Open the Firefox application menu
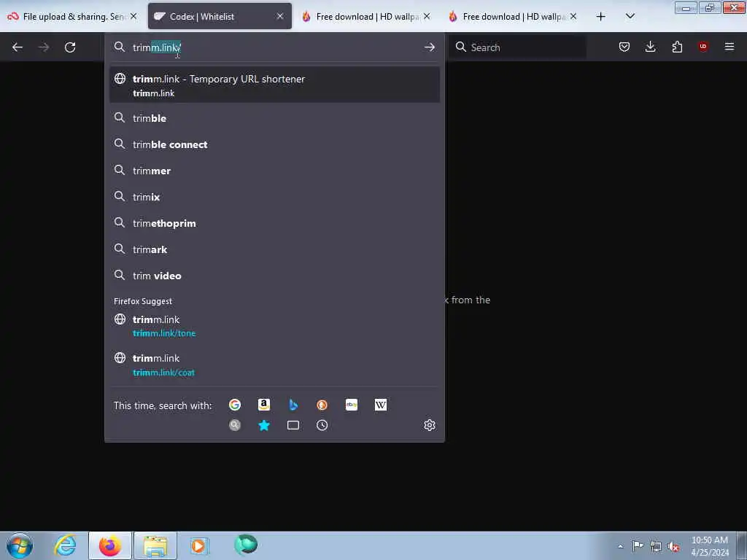747x560 pixels. click(x=729, y=47)
